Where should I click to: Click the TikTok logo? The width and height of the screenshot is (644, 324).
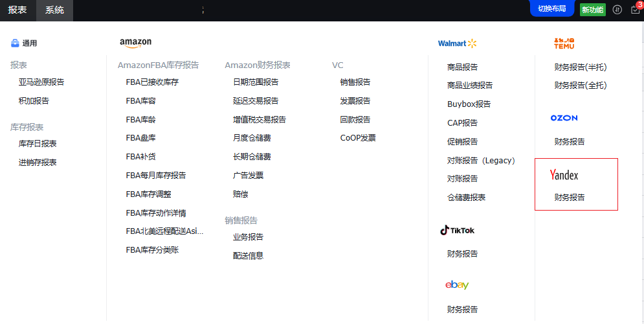click(457, 230)
